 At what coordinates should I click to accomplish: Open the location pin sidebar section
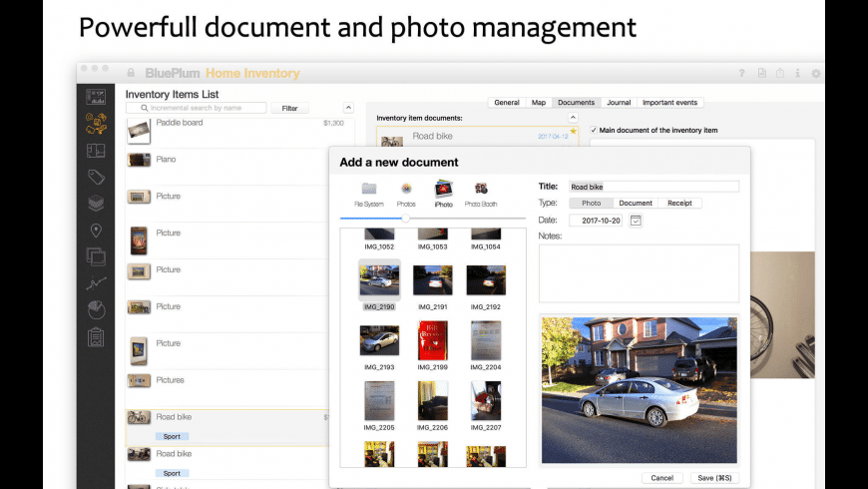(x=97, y=231)
